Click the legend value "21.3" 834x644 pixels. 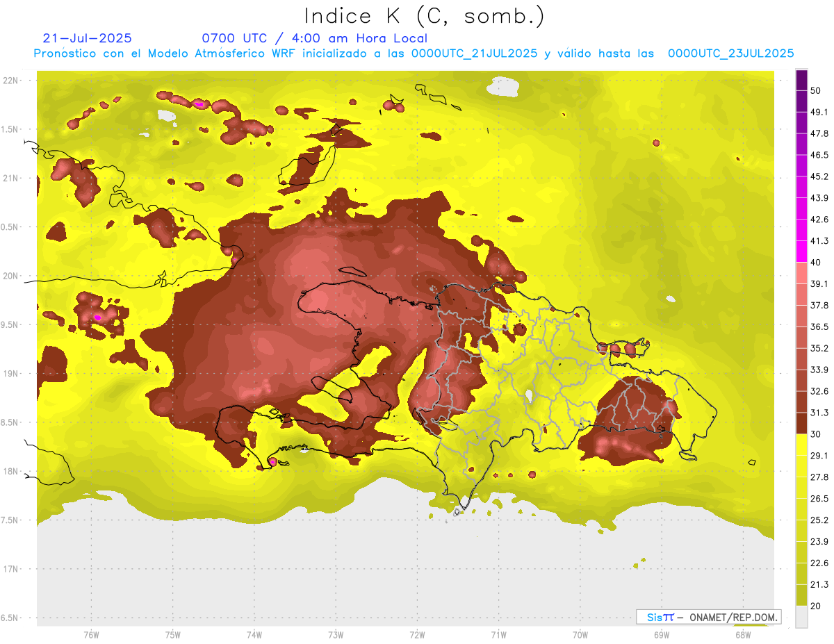pos(819,584)
